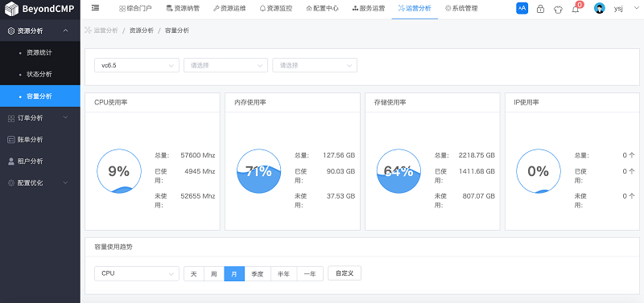Open the 资源监控 top menu
644x303 pixels.
[276, 8]
